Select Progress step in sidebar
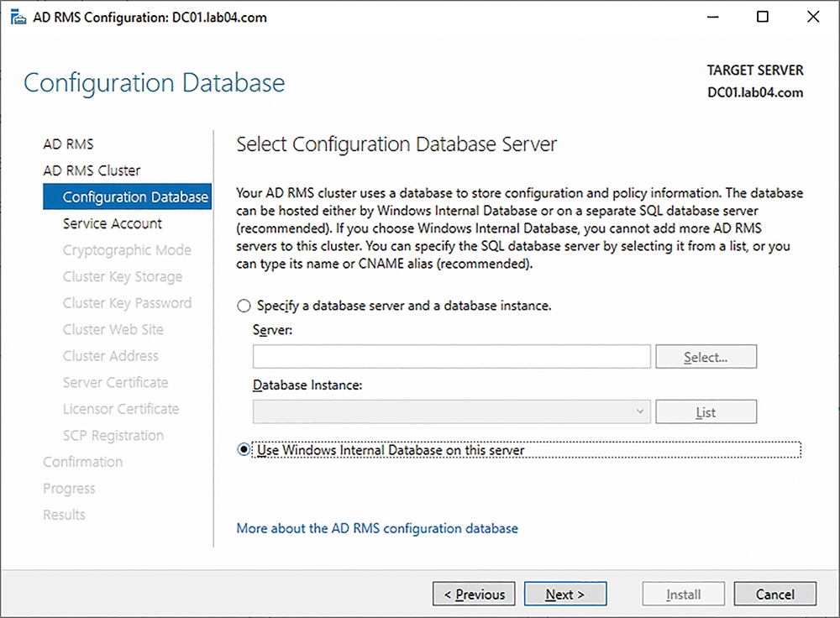This screenshot has width=840, height=618. [69, 489]
